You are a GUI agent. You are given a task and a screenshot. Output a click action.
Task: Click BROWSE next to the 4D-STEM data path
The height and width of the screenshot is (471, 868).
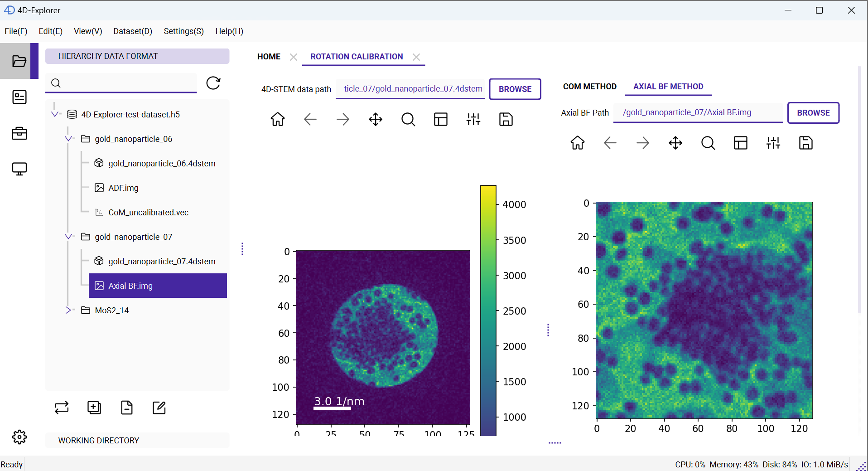click(515, 89)
